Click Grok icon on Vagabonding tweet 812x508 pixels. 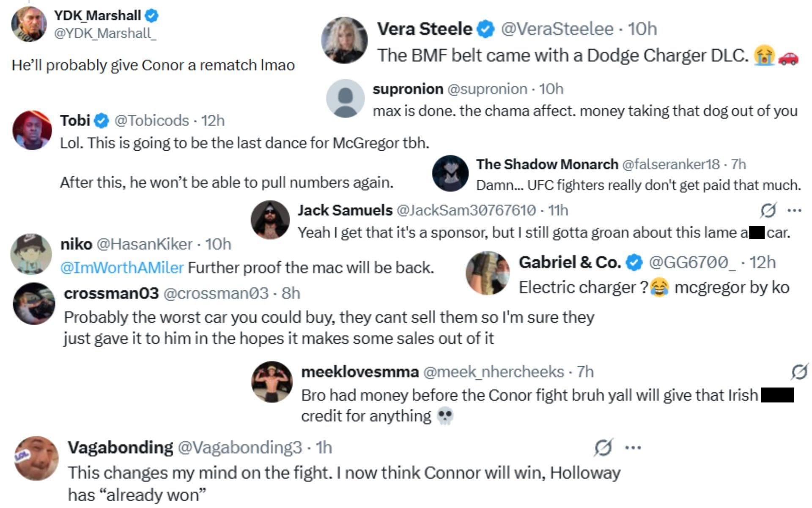(603, 447)
